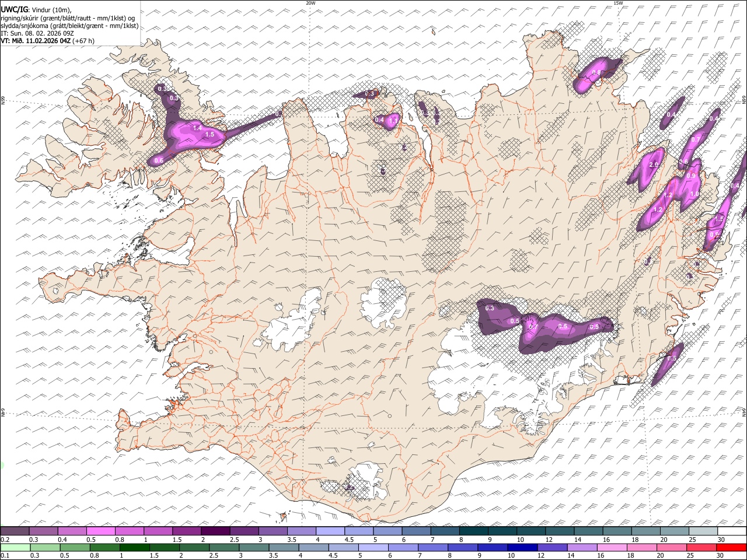Pick lower legend swatch between 25 and 30

pyautogui.click(x=701, y=547)
